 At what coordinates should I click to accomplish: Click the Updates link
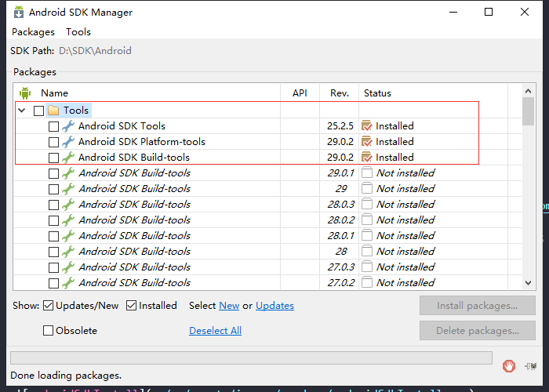(x=274, y=306)
